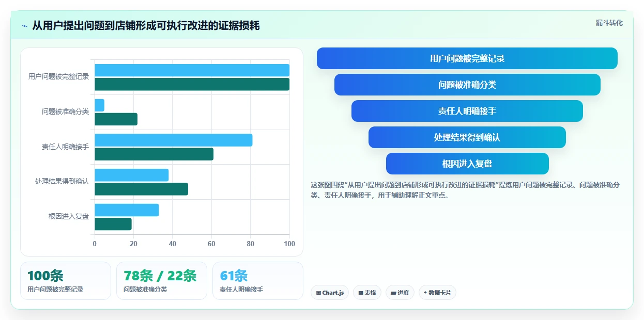Image resolution: width=644 pixels, height=320 pixels.
Task: Click the 数据卡片 tag chip
Action: pyautogui.click(x=437, y=293)
